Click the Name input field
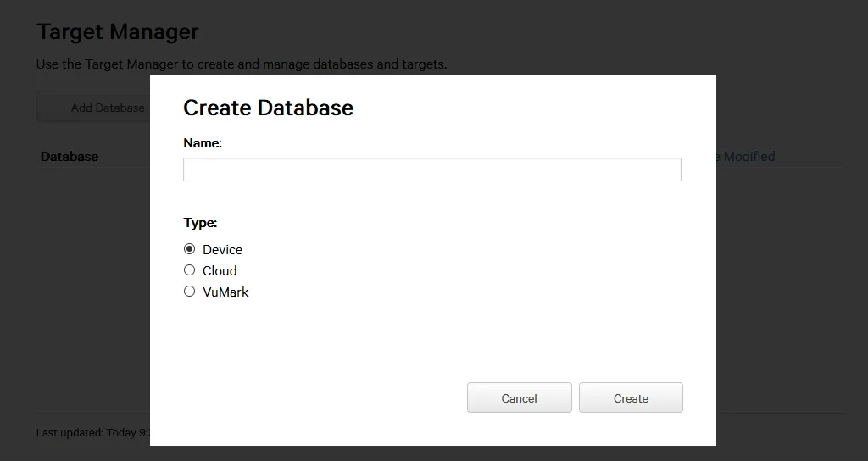The width and height of the screenshot is (868, 461). click(431, 169)
